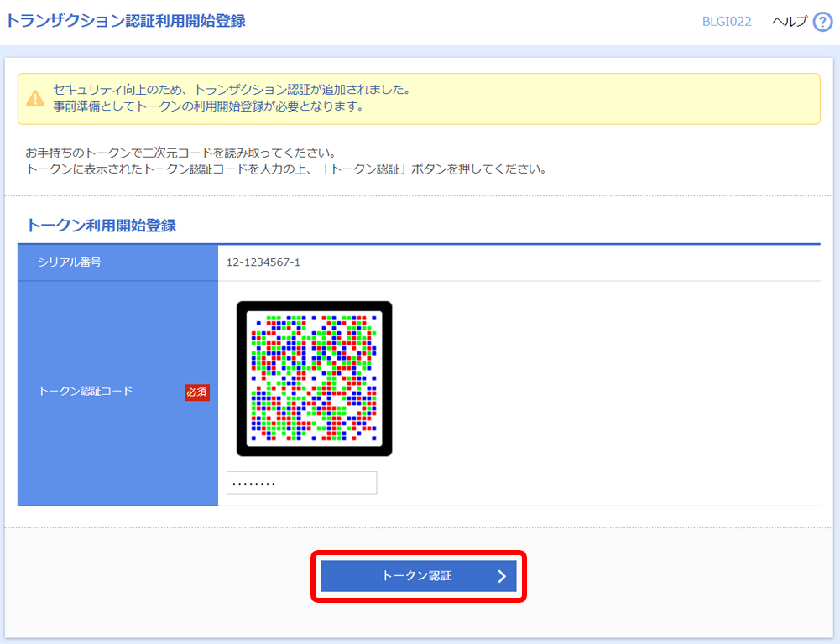
Task: Click the トークン認証コード row label
Action: pos(86,392)
